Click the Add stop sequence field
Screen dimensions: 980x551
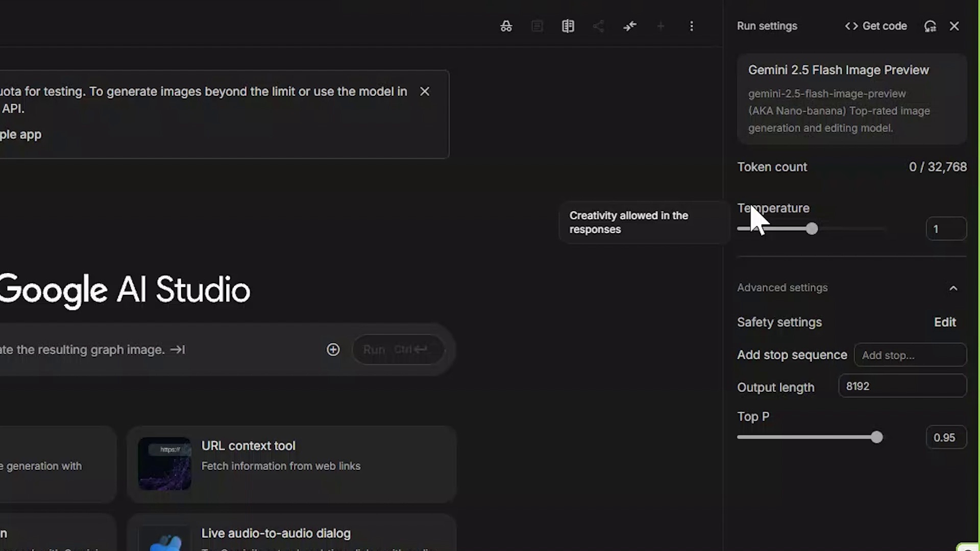(910, 355)
